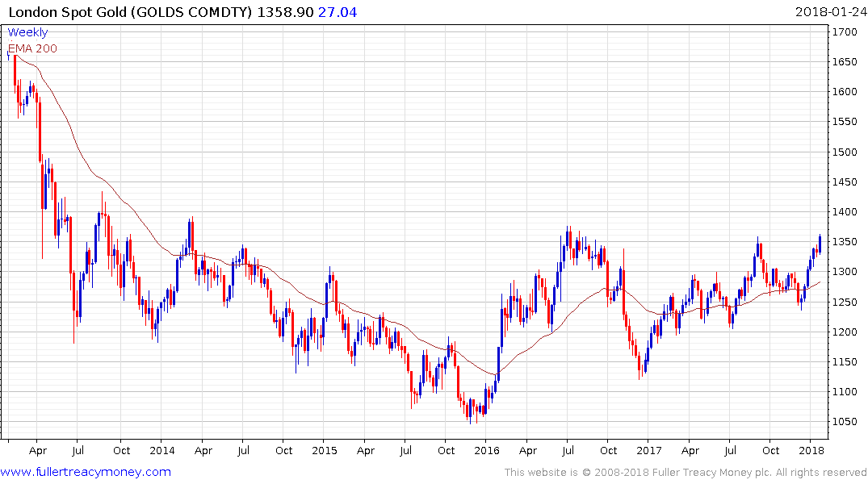
Task: Select the 2018 marker on the time axis
Action: click(x=811, y=450)
